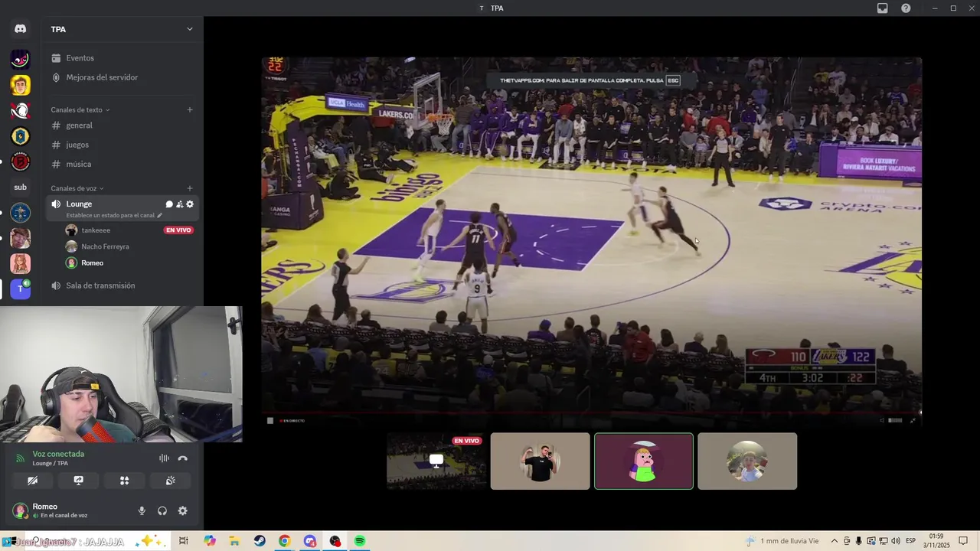Open the red circular emblem server
This screenshot has width=980, height=551.
coord(20,161)
